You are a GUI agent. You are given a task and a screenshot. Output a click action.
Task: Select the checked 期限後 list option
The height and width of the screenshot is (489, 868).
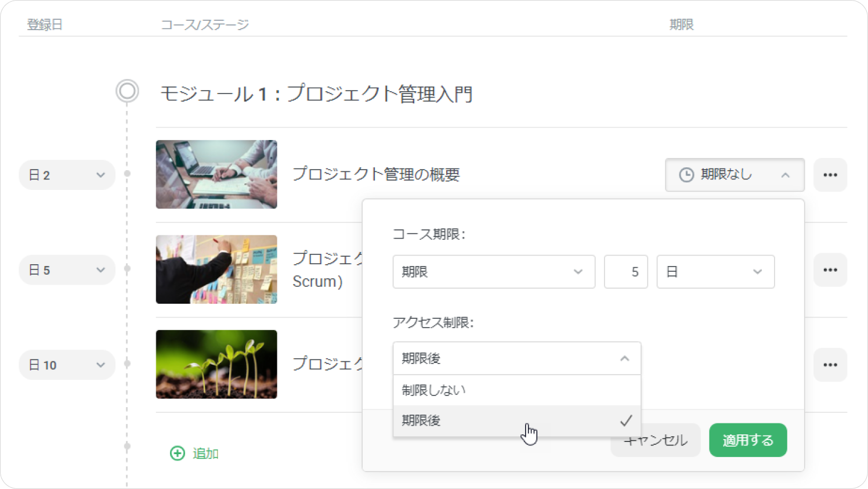coord(517,420)
